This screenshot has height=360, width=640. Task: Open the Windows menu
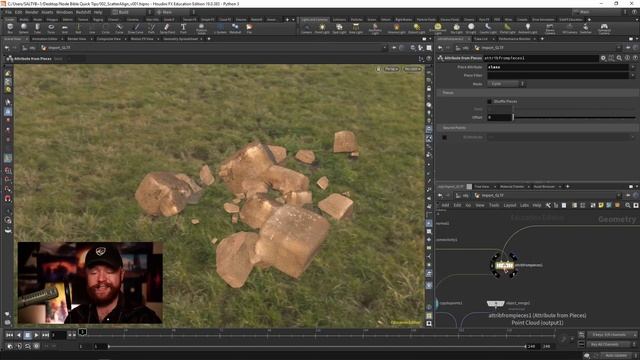click(64, 12)
